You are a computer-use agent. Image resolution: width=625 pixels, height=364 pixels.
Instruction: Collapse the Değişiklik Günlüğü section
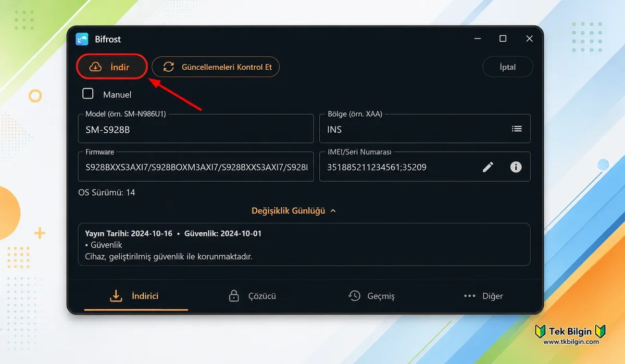point(294,211)
